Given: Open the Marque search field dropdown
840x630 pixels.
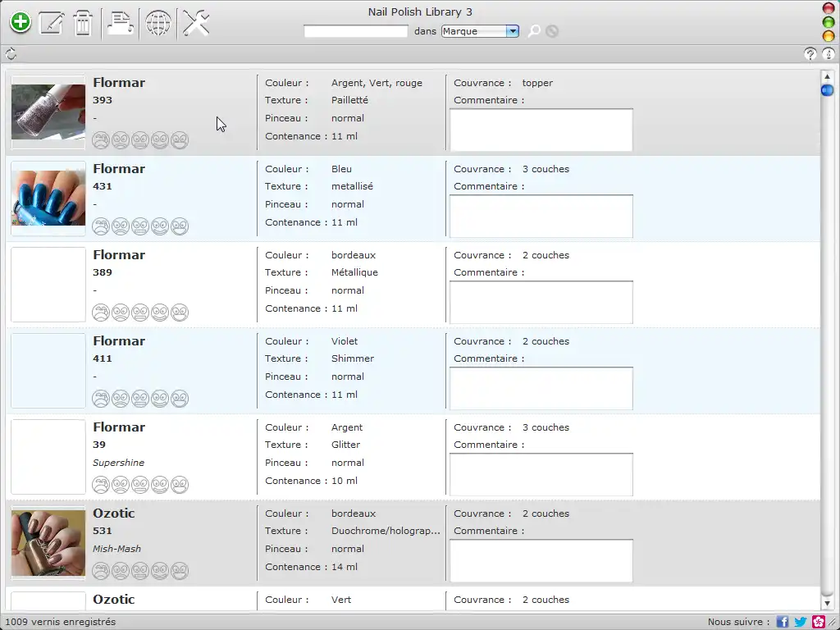Looking at the screenshot, I should pyautogui.click(x=480, y=31).
